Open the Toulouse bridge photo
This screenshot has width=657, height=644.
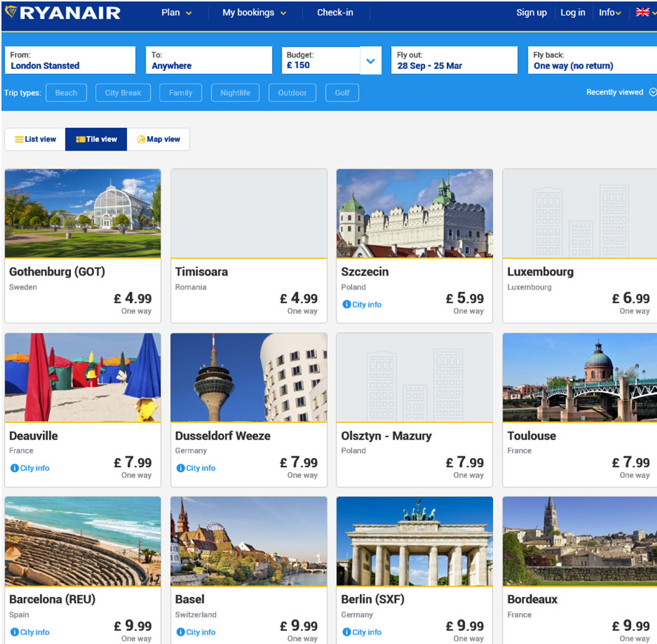click(x=580, y=377)
